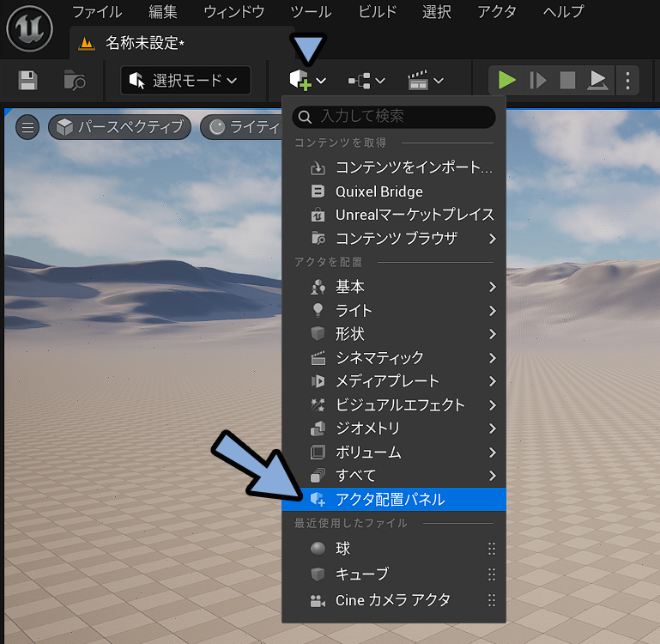This screenshot has width=660, height=644.
Task: Click the パースペクティブ viewport button
Action: [x=119, y=127]
